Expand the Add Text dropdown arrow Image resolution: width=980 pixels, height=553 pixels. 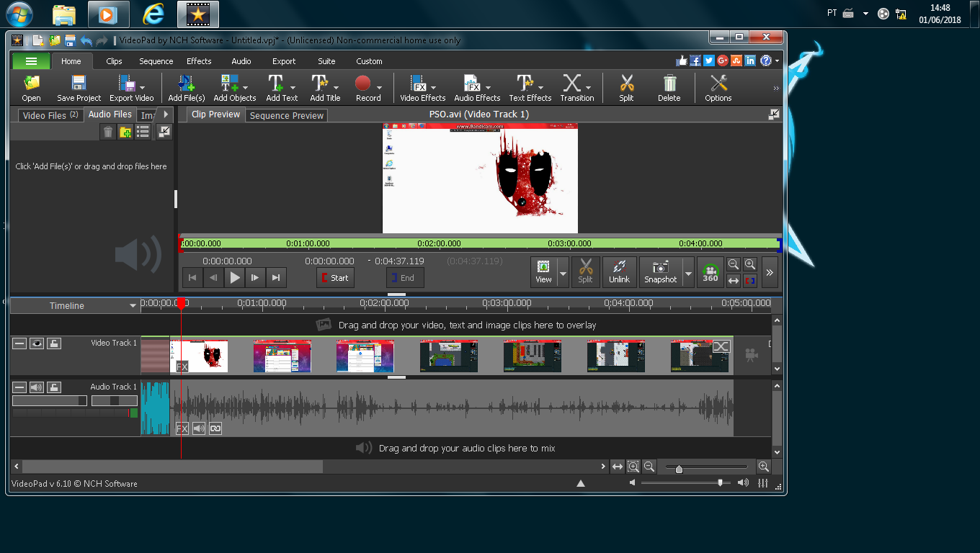293,88
